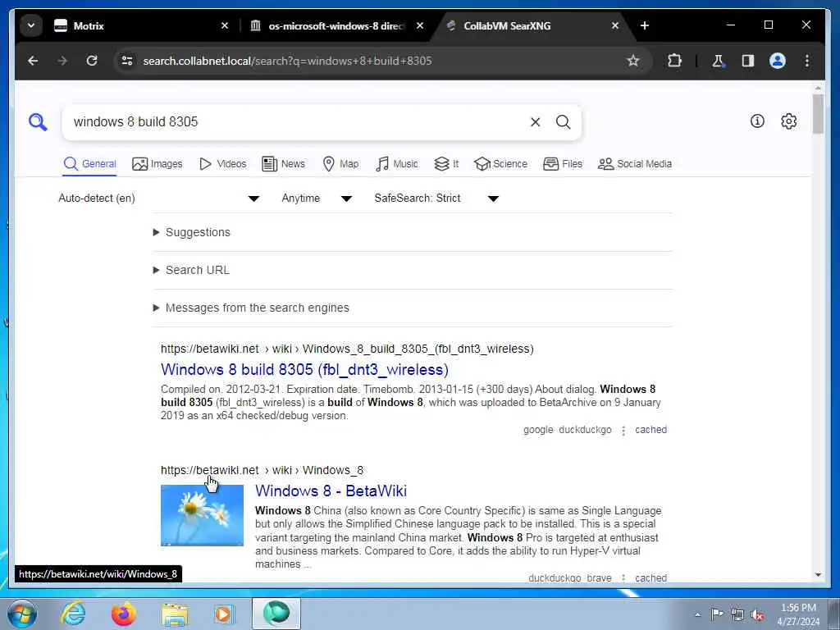Viewport: 840px width, 630px height.
Task: Switch to It search category
Action: click(447, 164)
